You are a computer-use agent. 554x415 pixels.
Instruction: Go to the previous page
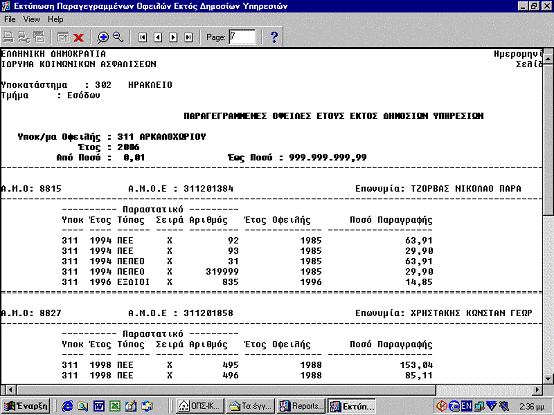coord(158,37)
